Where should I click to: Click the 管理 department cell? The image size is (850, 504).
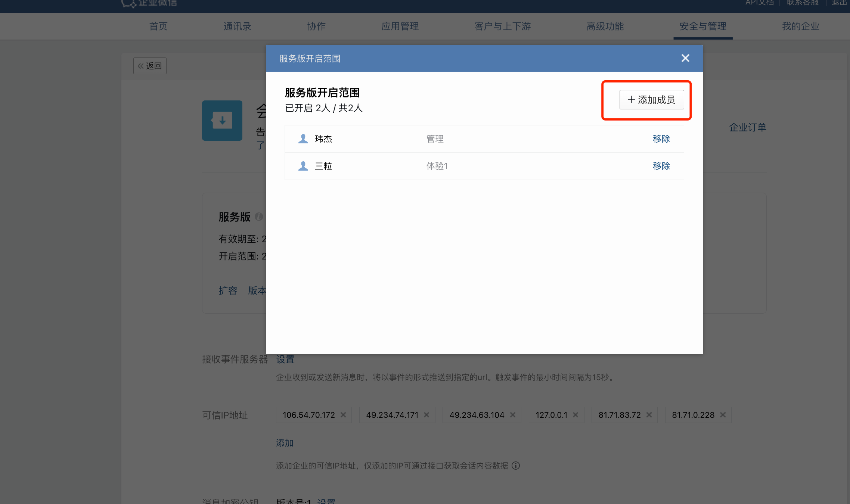click(x=435, y=139)
